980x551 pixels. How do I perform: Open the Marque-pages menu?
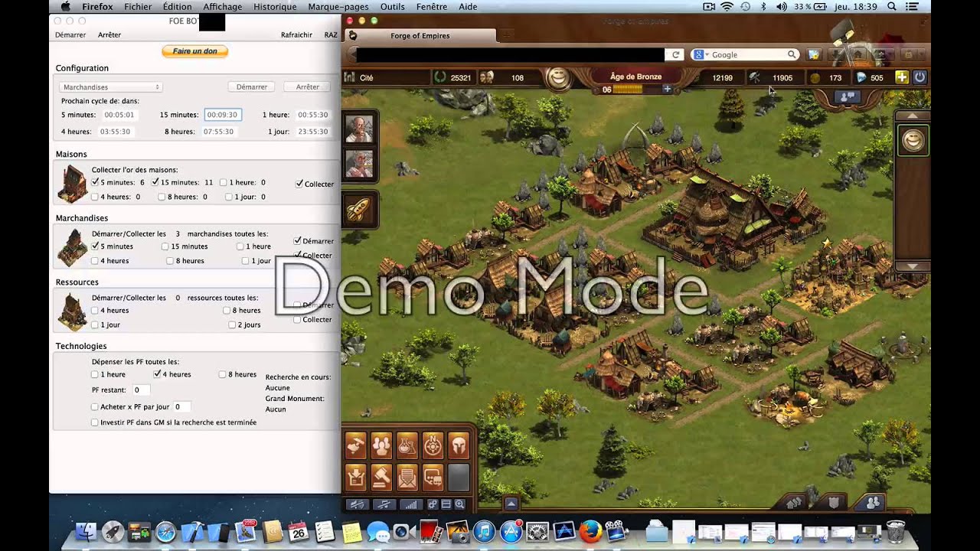[338, 7]
